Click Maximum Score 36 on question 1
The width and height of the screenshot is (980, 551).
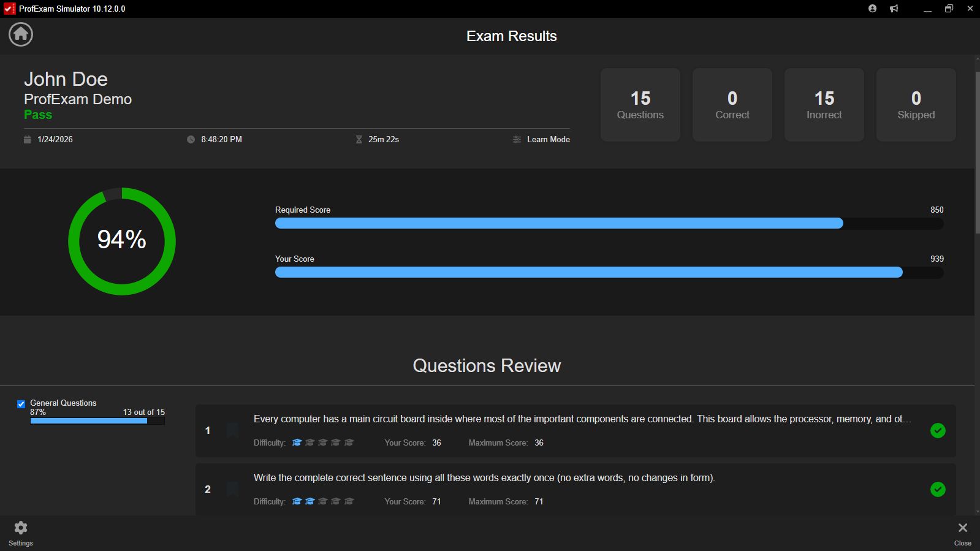(506, 443)
